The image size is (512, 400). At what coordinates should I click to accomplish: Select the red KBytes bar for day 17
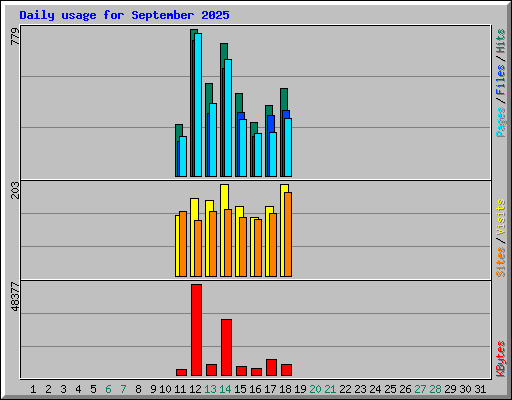point(271,367)
